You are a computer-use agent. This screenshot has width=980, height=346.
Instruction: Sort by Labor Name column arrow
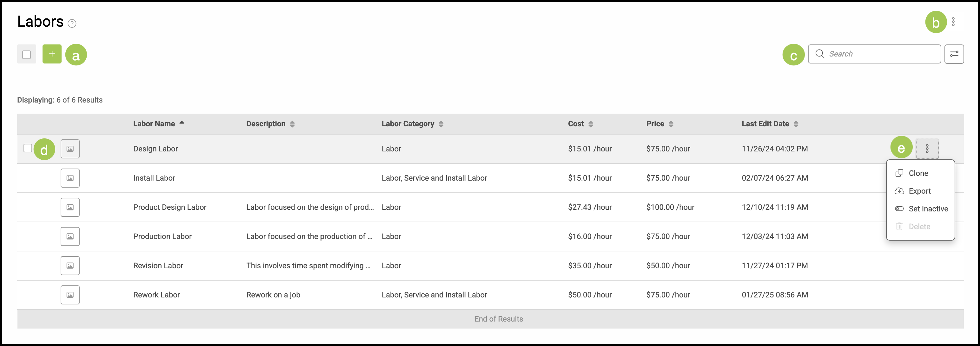(182, 123)
